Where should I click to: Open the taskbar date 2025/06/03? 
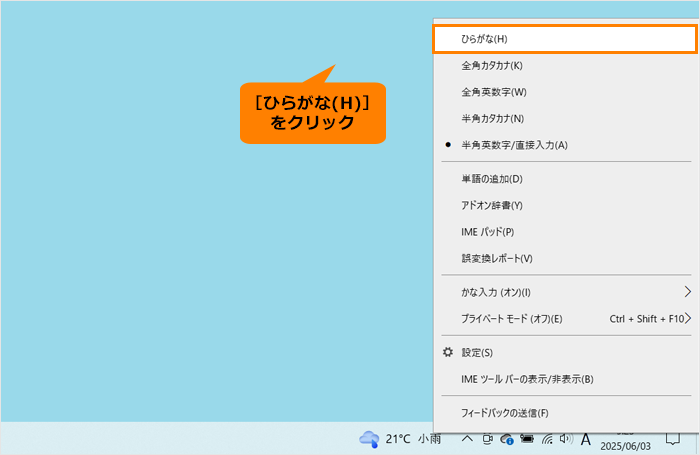[625, 446]
